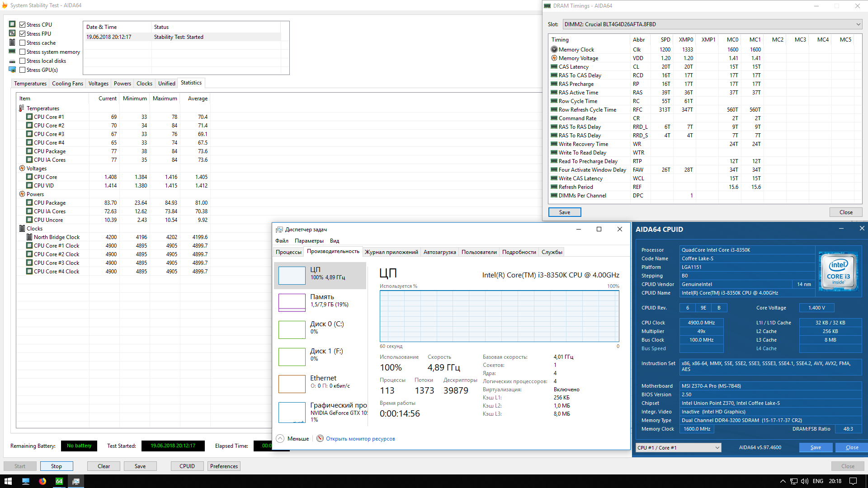
Task: Show hidden system tray icons
Action: 783,481
